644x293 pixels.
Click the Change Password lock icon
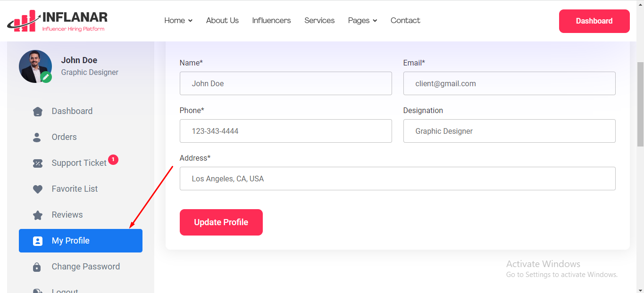tap(37, 267)
